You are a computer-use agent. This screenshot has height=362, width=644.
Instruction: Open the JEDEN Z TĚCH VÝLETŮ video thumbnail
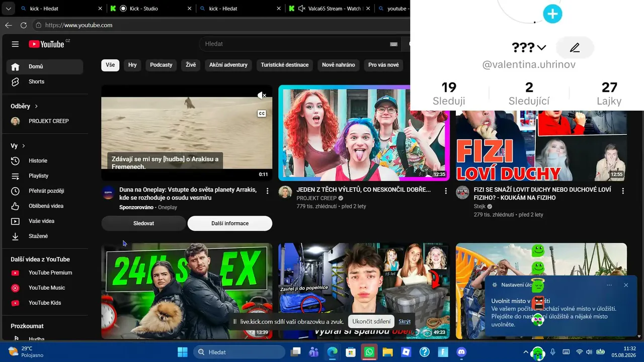(364, 133)
